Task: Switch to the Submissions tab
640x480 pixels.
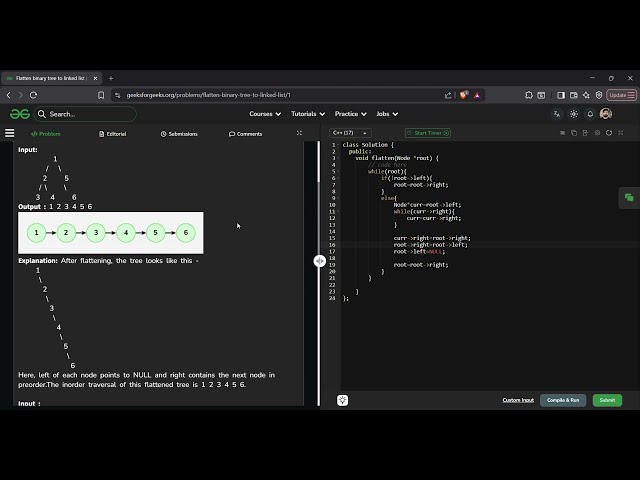Action: (179, 134)
